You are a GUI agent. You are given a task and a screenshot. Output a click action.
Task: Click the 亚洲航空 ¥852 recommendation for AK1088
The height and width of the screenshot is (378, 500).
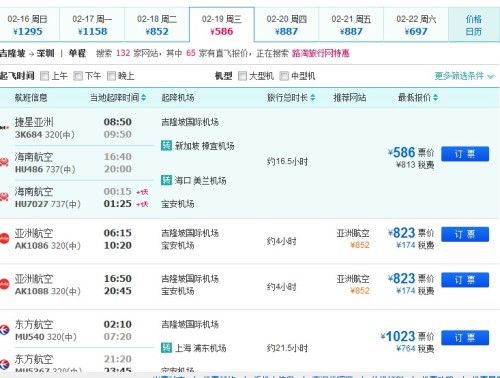point(353,285)
